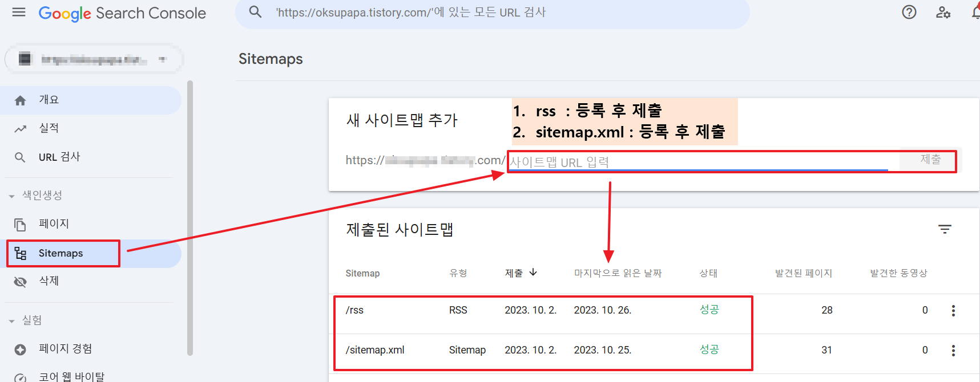Click the 새 사이트맵 추가 heading

(402, 120)
